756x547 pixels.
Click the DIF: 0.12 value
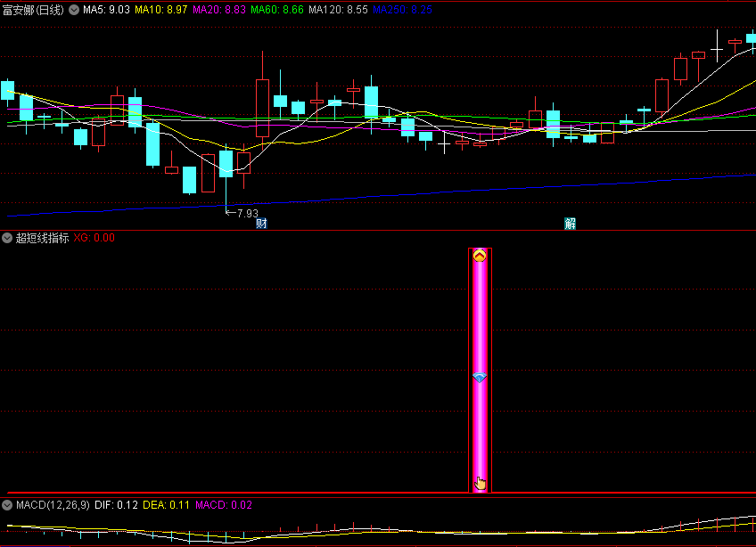tap(116, 505)
